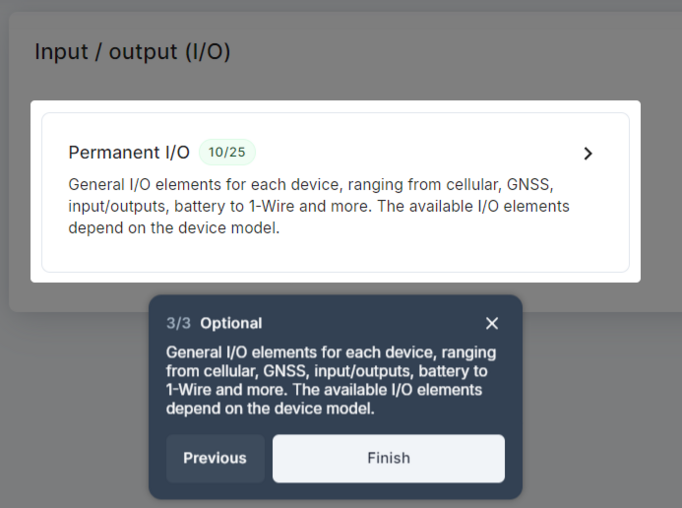Click the "Input / output (I/O)" heading
Image resolution: width=682 pixels, height=508 pixels.
132,52
